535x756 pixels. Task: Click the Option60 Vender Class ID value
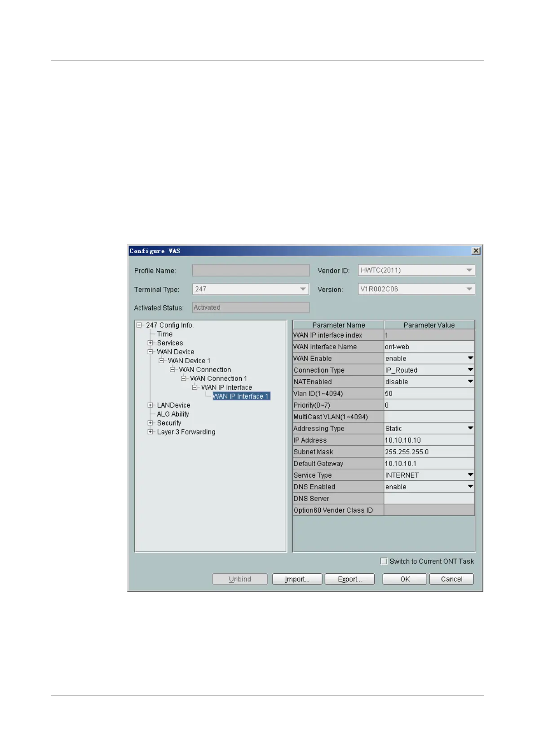(x=429, y=510)
